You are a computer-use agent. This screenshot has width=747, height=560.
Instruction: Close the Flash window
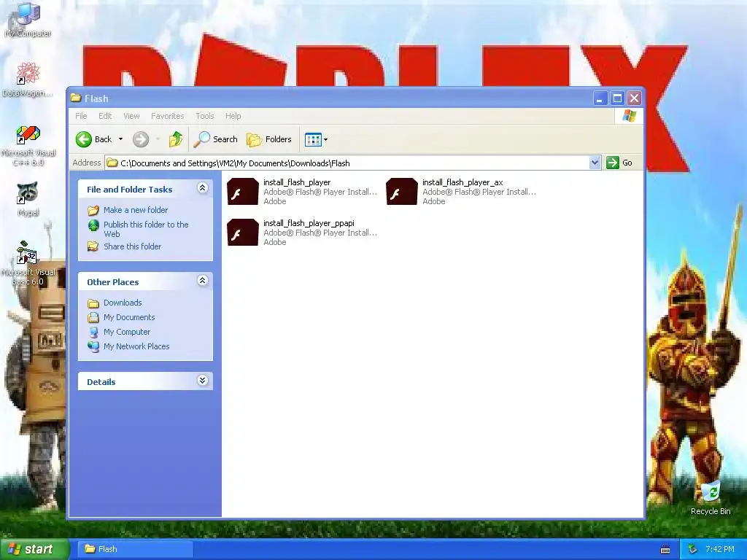(x=634, y=98)
